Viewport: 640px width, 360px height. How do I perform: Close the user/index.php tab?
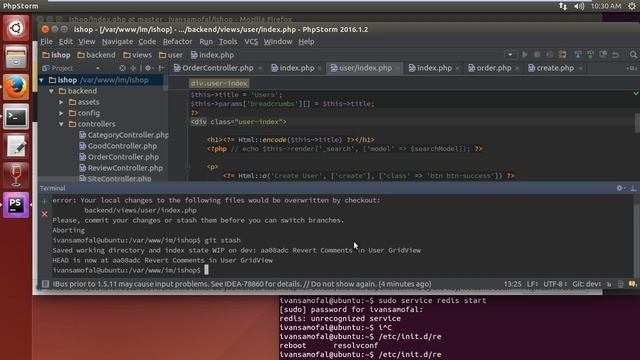click(x=398, y=69)
